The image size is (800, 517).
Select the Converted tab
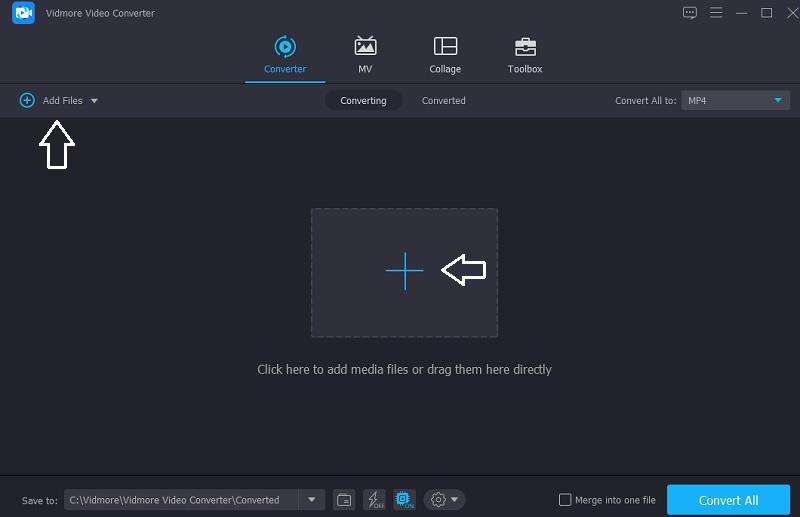click(x=443, y=101)
